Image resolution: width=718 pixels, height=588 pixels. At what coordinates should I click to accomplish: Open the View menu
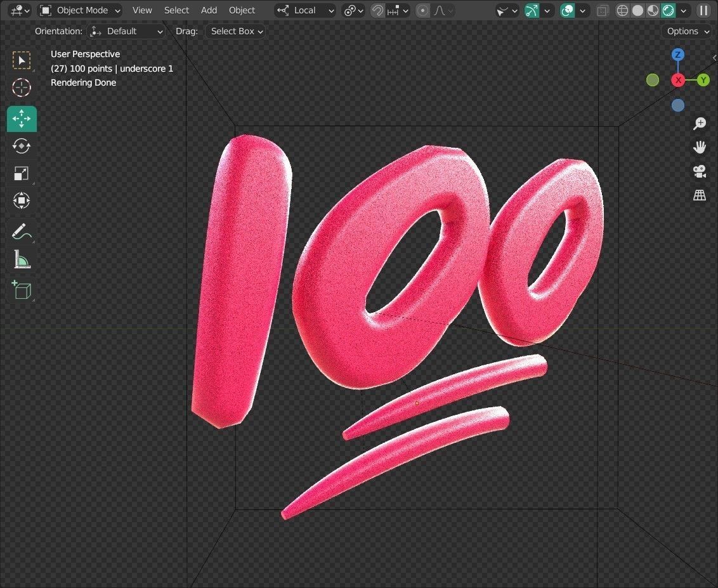coord(142,10)
